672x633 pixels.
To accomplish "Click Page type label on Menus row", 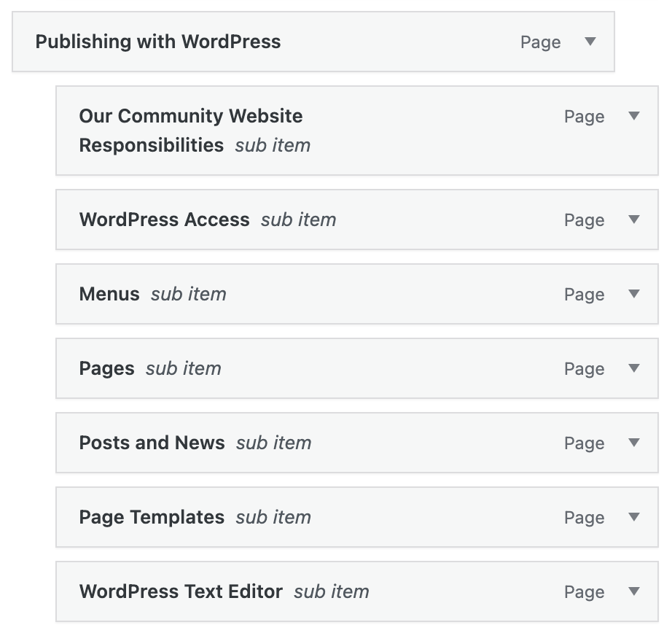I will (584, 295).
